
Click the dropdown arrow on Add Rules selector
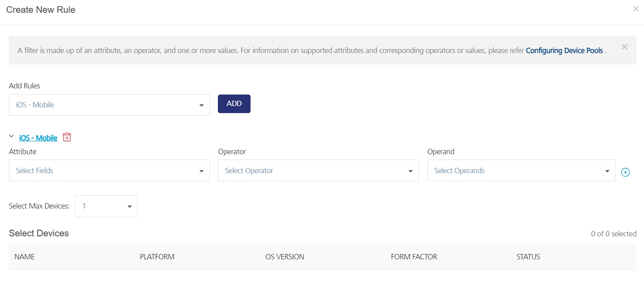pyautogui.click(x=202, y=105)
